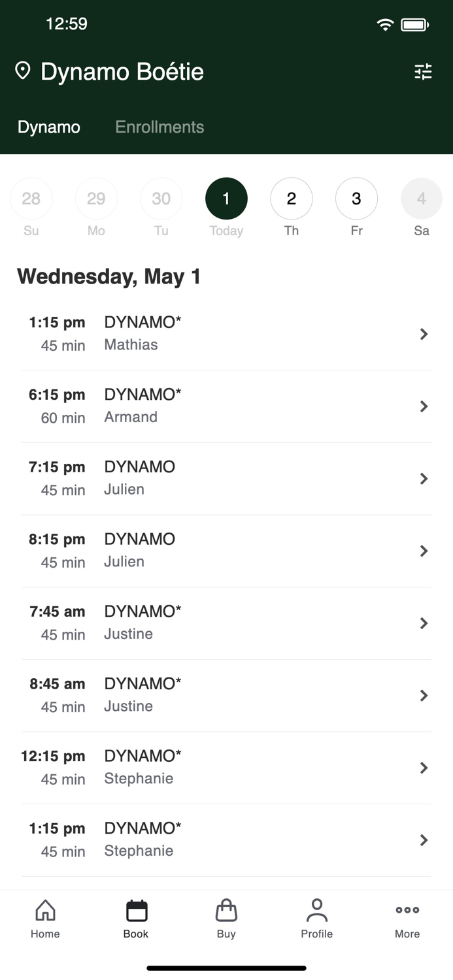The width and height of the screenshot is (453, 980).
Task: Switch to the Dynamo tab
Action: pos(49,127)
